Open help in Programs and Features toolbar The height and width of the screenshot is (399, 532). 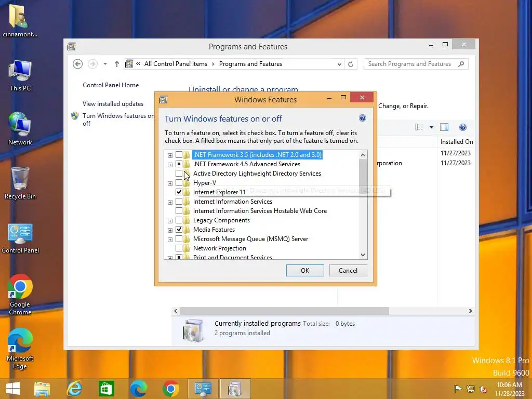pos(463,127)
